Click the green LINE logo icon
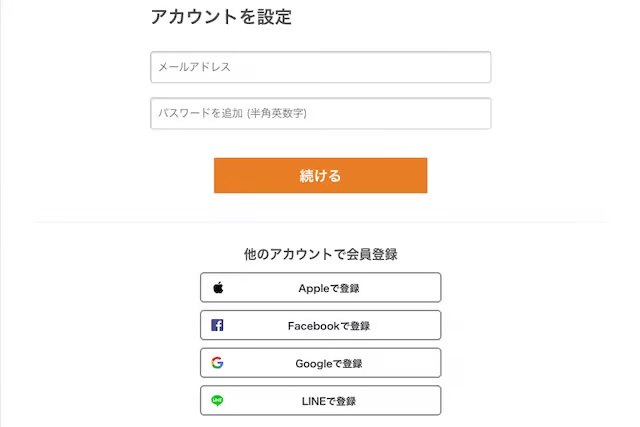This screenshot has width=640, height=427. coord(217,401)
